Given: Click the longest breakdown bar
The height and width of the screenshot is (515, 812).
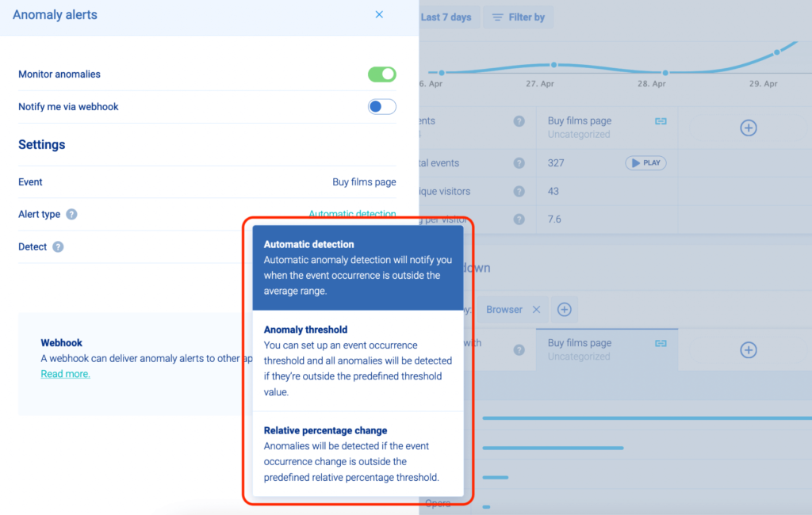Looking at the screenshot, I should pyautogui.click(x=647, y=418).
